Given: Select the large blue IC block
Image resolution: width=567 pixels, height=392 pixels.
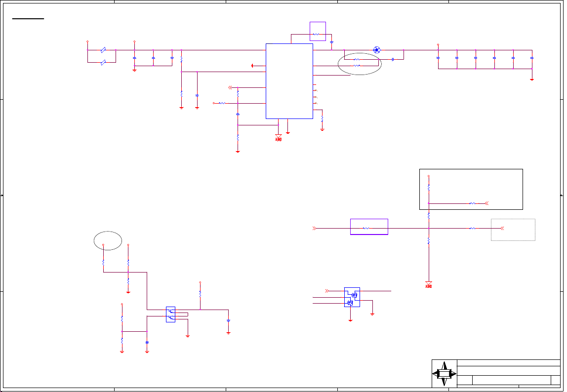Looking at the screenshot, I should click(x=289, y=81).
